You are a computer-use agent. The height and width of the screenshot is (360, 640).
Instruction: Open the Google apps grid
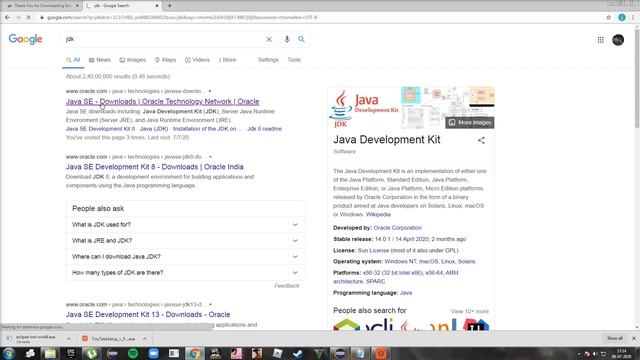pos(600,40)
